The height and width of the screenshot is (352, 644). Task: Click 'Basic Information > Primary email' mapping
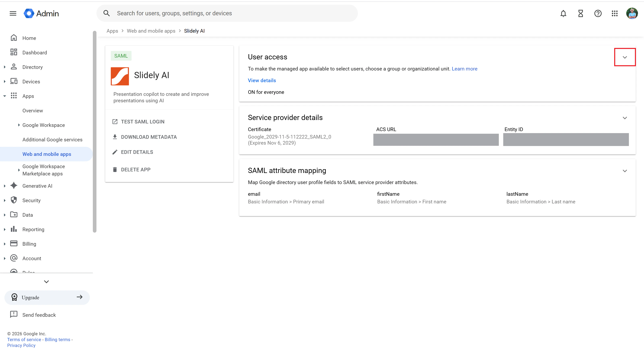tap(286, 202)
